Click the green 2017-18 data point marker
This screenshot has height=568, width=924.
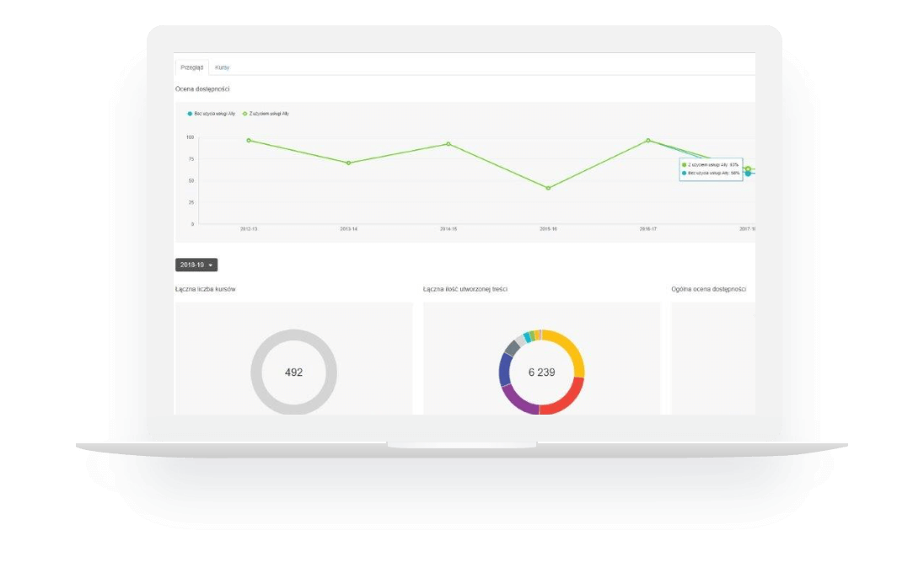coord(748,169)
